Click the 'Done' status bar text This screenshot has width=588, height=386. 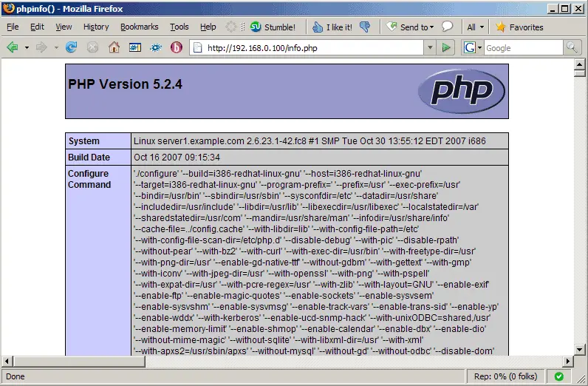tap(15, 376)
